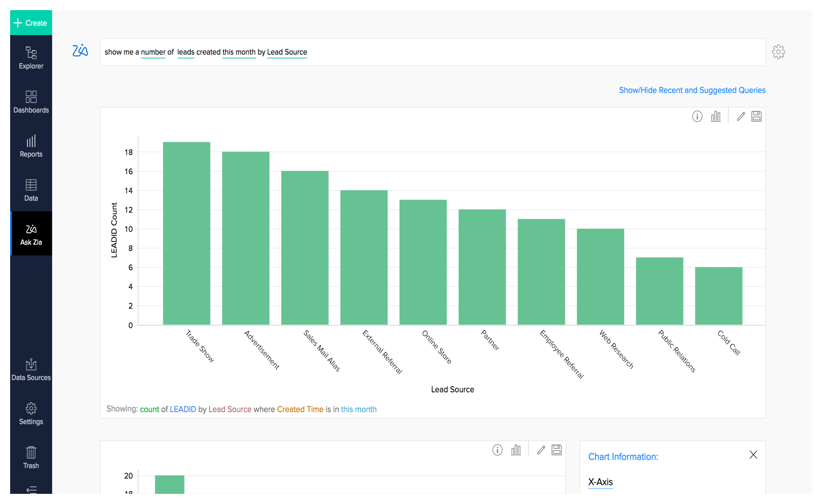Open the Ask Zia section in sidebar
This screenshot has width=822, height=504.
coord(31,234)
